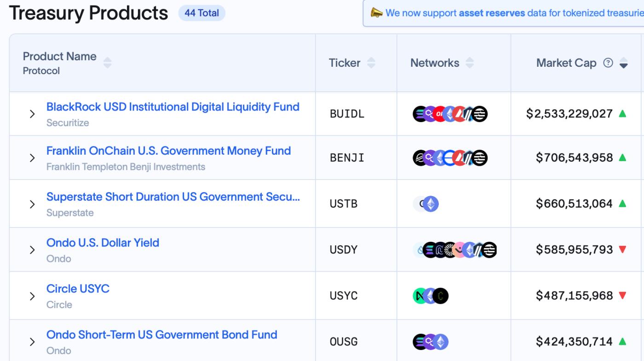Screen dimensions: 644x361
Task: Open Ondo Short-Term US Government Bond Fund
Action: pos(161,335)
